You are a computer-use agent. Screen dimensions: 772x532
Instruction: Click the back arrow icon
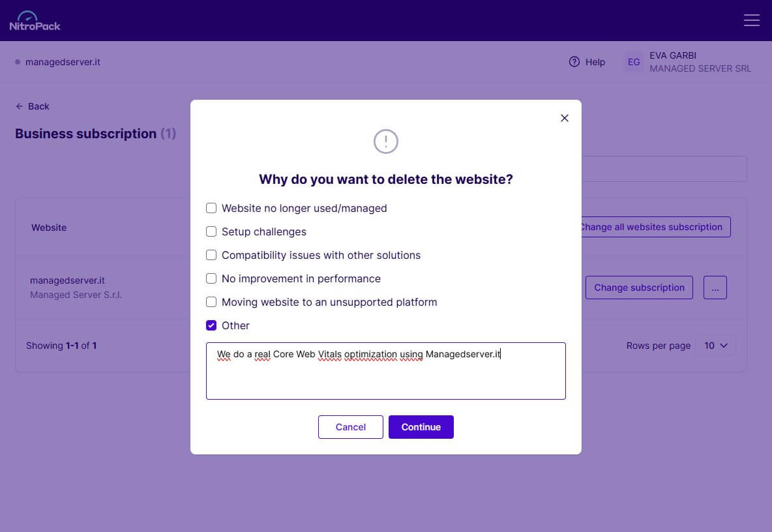(x=19, y=106)
